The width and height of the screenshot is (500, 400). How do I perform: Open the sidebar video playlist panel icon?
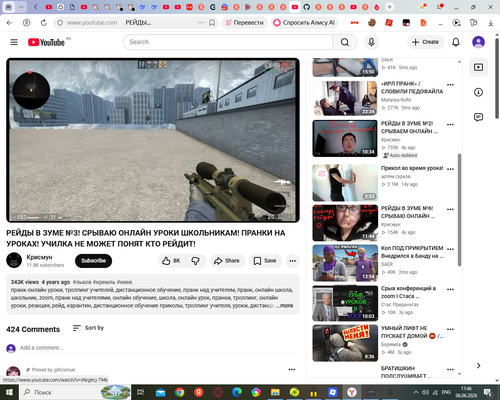click(x=478, y=67)
